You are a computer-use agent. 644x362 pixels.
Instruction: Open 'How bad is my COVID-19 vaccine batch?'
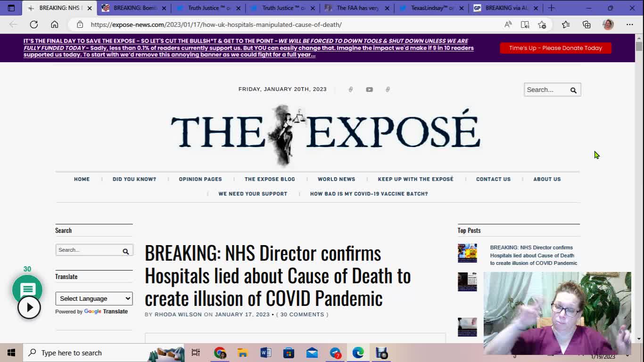pos(369,194)
